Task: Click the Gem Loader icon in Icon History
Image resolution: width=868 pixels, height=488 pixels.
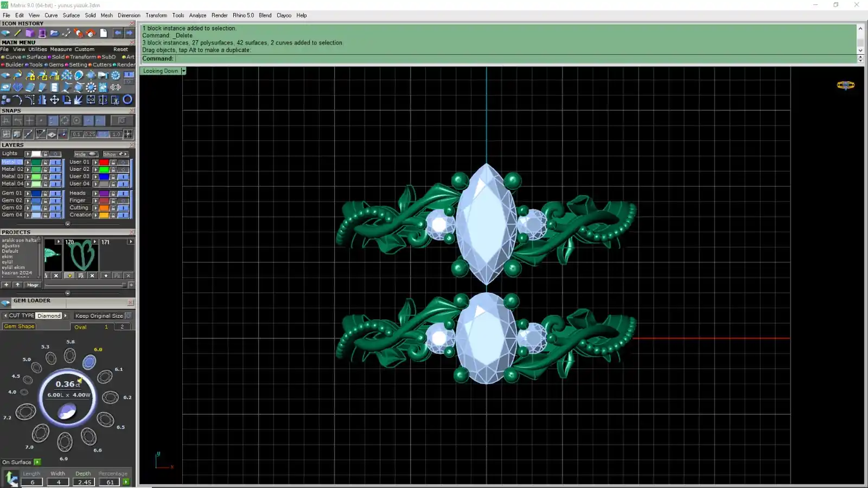Action: 6,33
